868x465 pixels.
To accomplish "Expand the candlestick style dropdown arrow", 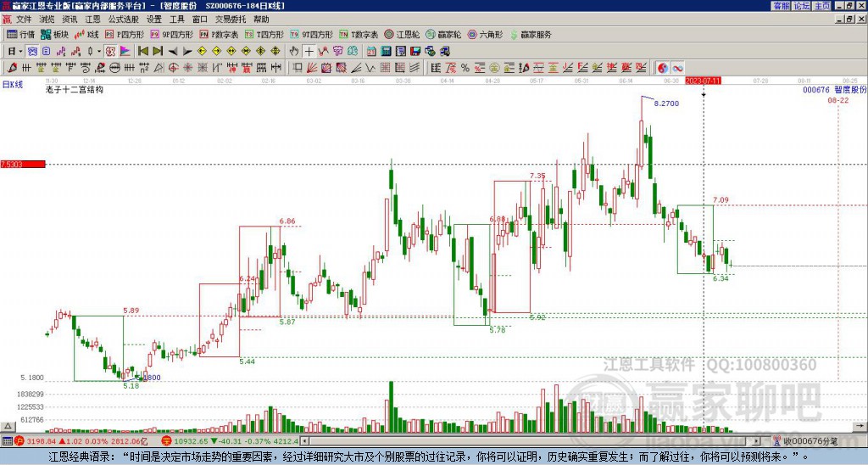I will [x=99, y=52].
